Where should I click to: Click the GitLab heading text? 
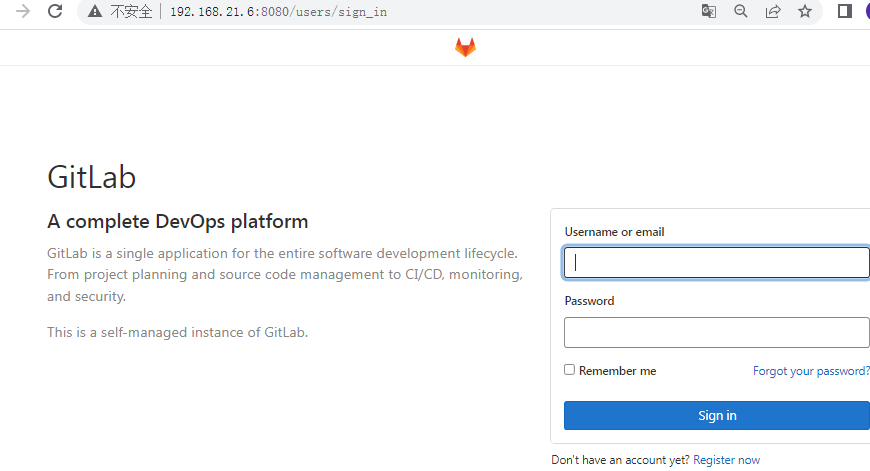[x=92, y=178]
